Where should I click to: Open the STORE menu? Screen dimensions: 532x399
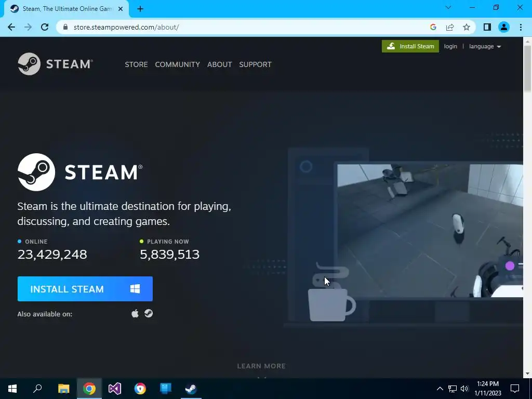pyautogui.click(x=136, y=64)
